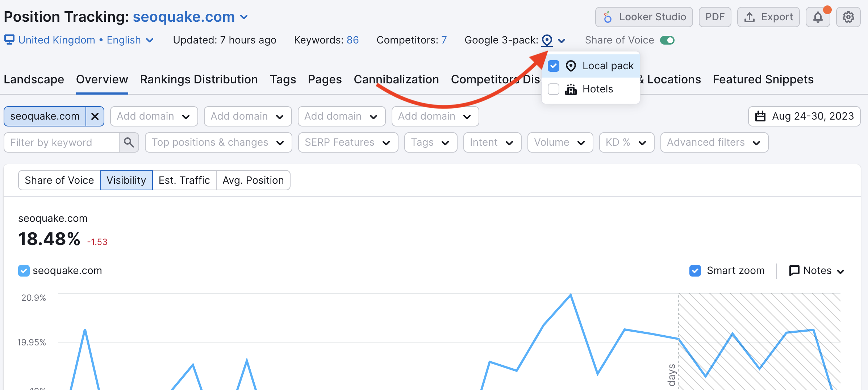
Task: Click the Hotels building icon
Action: point(571,89)
